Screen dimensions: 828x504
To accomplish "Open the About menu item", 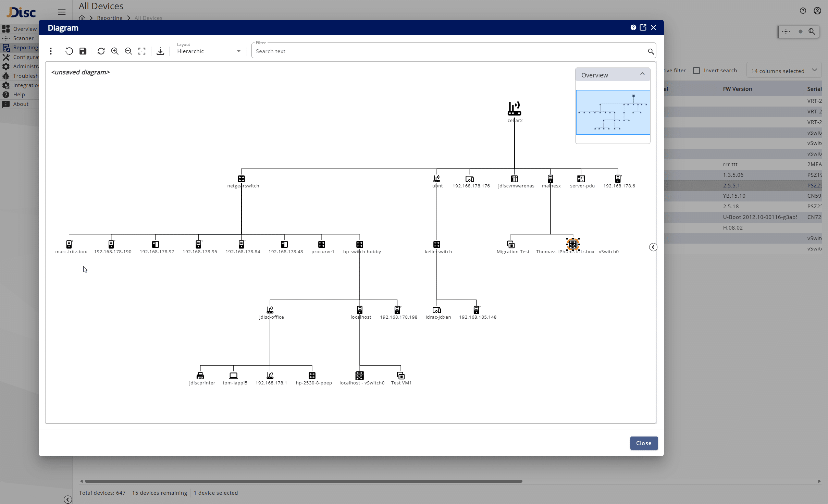I will (x=21, y=104).
